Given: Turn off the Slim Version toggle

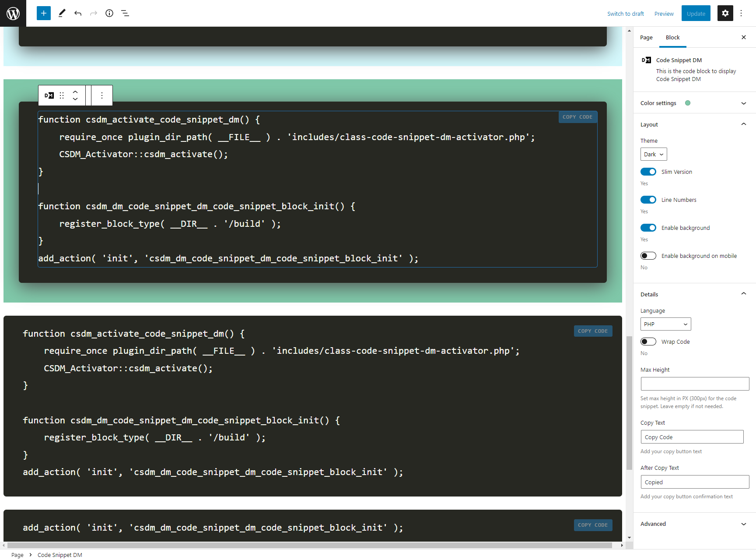Looking at the screenshot, I should pos(648,172).
